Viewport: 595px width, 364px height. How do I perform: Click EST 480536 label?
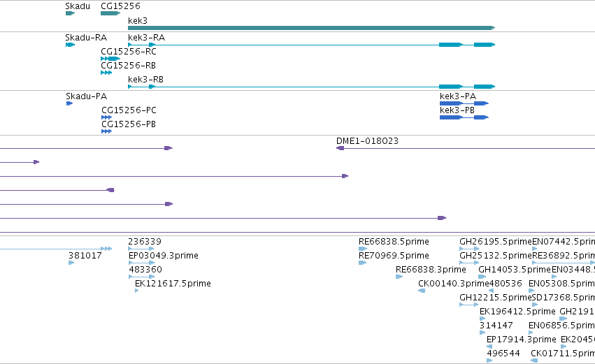[x=506, y=284]
